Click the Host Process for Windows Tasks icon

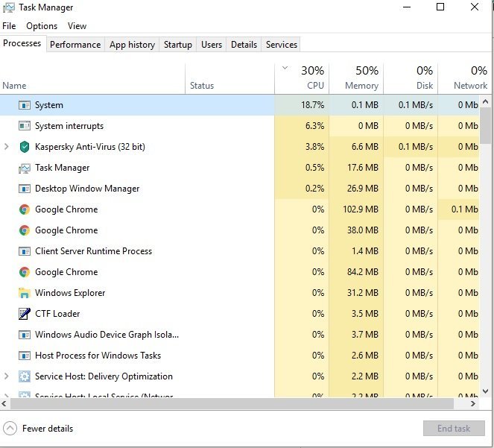coord(25,356)
